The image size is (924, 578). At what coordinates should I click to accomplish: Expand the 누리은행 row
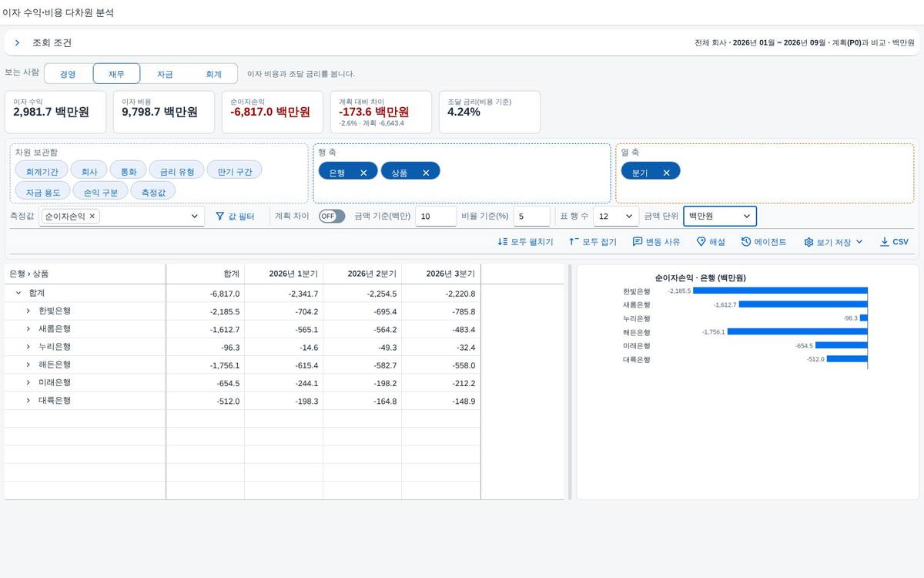click(x=28, y=347)
